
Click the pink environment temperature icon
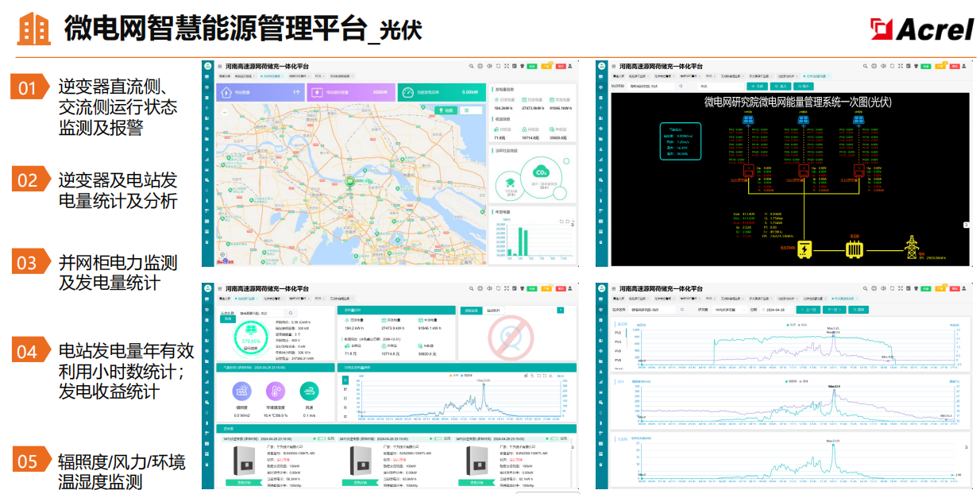(x=276, y=391)
